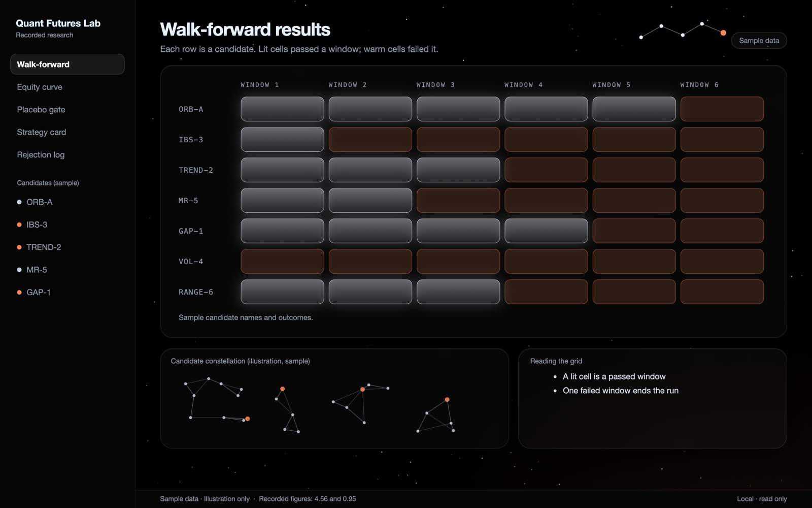Select IBS-3 in candidates sidebar list
The height and width of the screenshot is (508, 812).
coord(37,225)
